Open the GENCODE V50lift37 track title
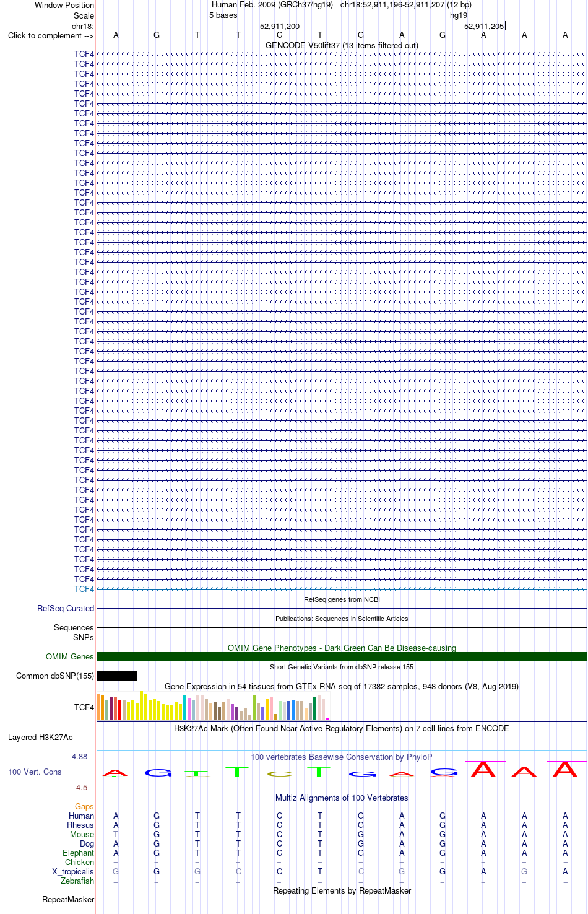Screen dimensions: 588x914 pyautogui.click(x=342, y=45)
